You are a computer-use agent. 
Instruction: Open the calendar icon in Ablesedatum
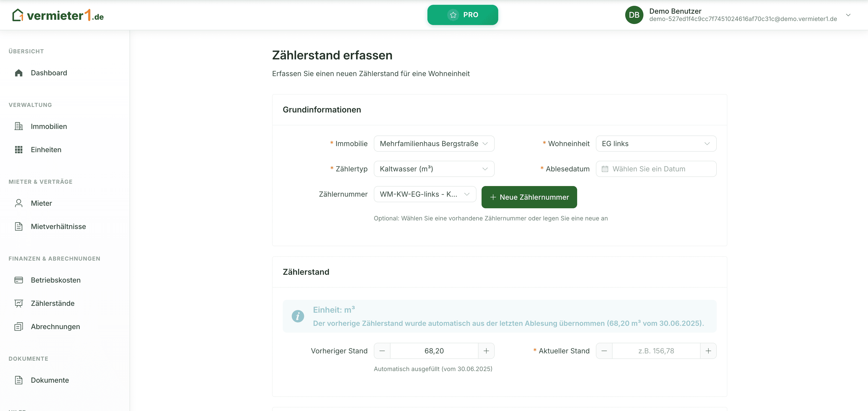605,169
